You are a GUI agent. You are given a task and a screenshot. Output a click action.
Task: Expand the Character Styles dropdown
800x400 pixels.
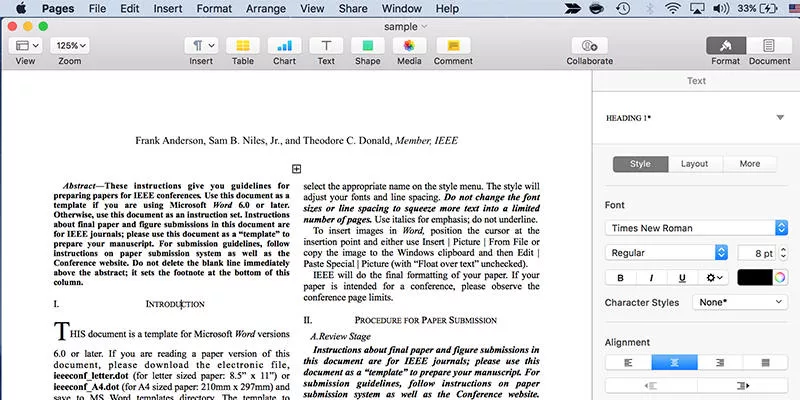[x=741, y=302]
